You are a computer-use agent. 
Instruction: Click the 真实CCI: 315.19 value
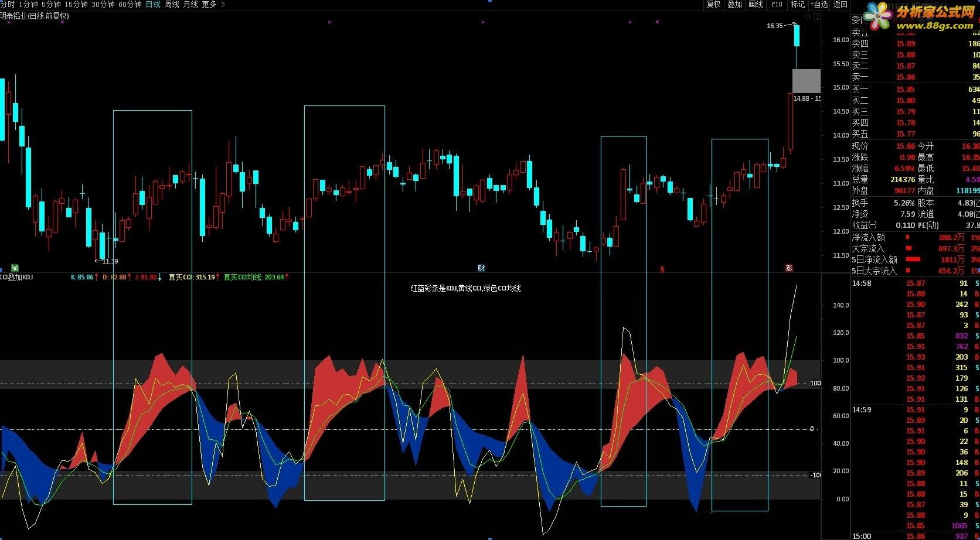192,277
